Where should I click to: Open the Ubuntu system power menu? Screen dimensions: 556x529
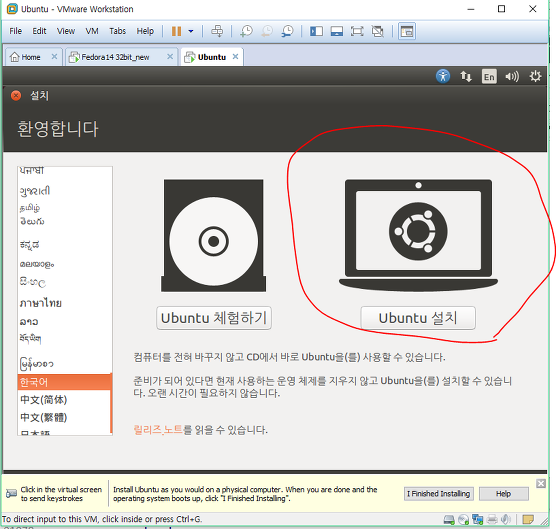coord(535,76)
